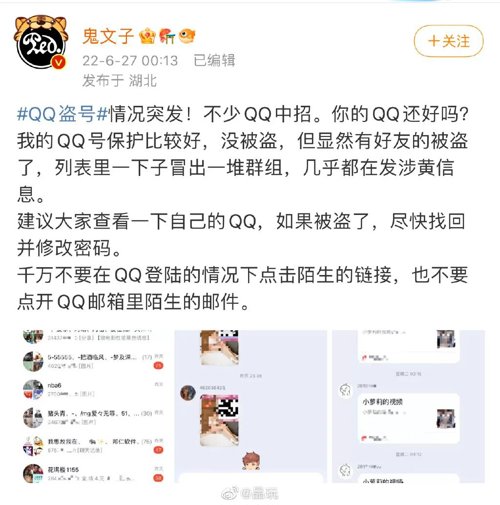Click the nba6 group avatar in screenshot
Viewport: 500px width, 505px height.
[x=33, y=389]
